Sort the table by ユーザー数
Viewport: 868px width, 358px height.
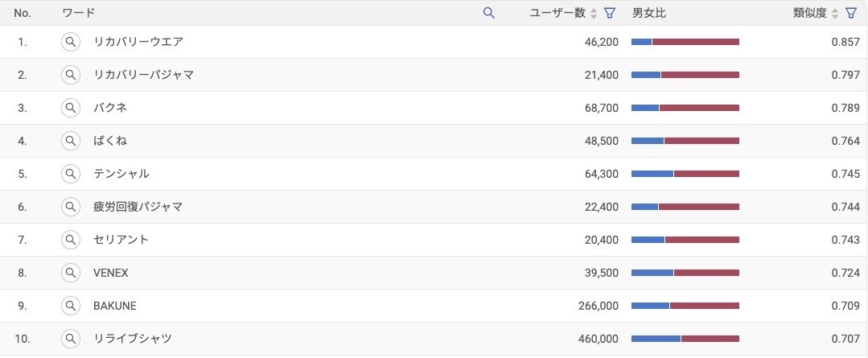[594, 13]
